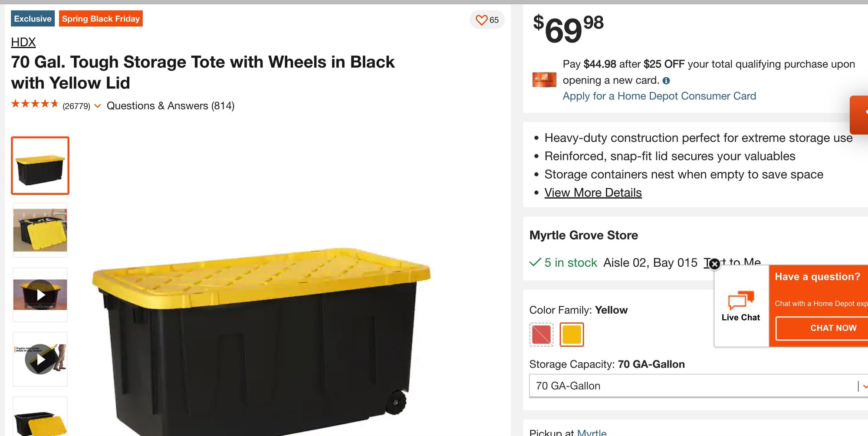Click the Exclusive badge

[33, 19]
